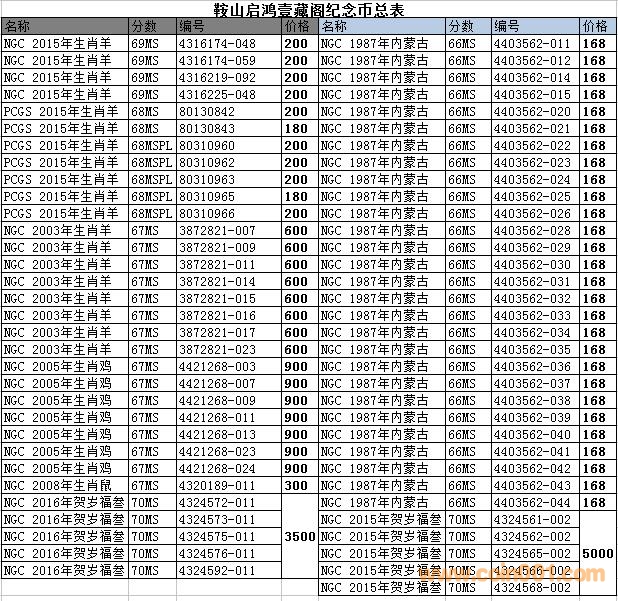Click the rightmost 价格 header cell
Screen dimensions: 618x601
[596, 26]
